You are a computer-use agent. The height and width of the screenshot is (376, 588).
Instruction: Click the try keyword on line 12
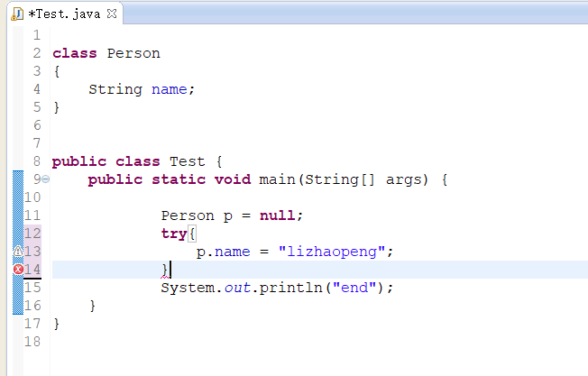[x=174, y=234]
